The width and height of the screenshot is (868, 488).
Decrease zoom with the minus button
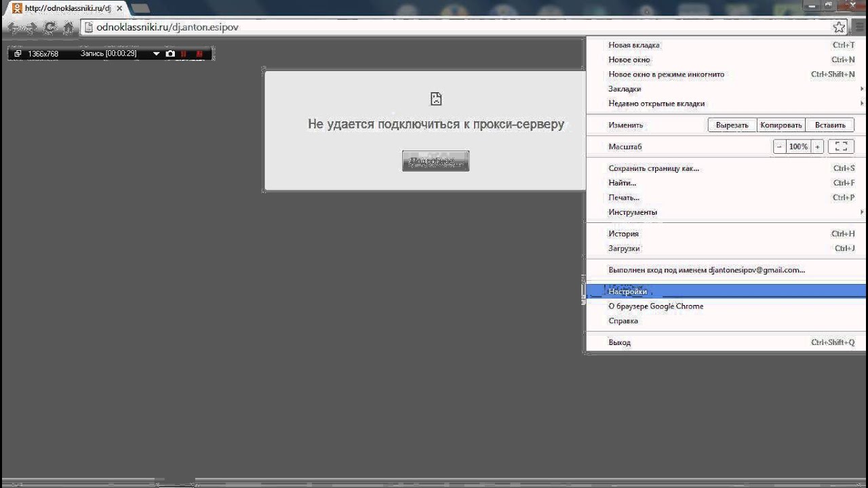pos(779,146)
